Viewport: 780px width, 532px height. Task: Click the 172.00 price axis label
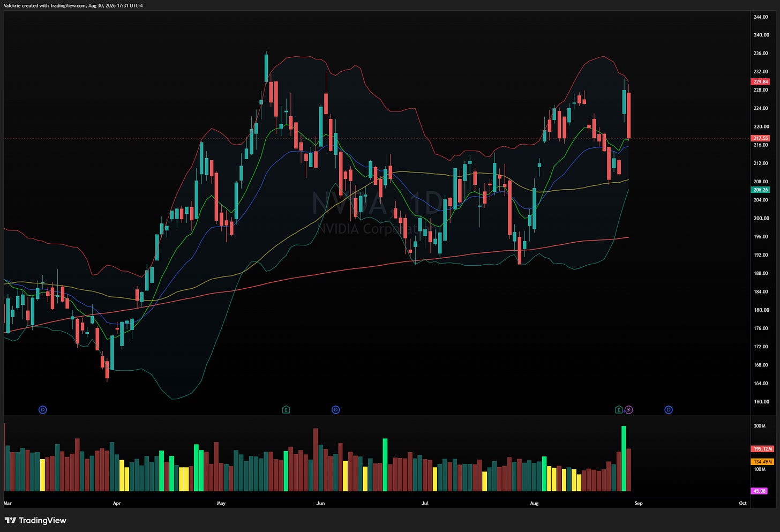[761, 347]
